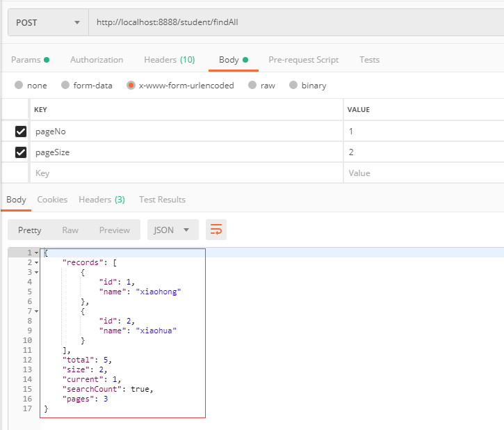The width and height of the screenshot is (504, 430).
Task: Open the Authorization tab
Action: click(x=97, y=60)
